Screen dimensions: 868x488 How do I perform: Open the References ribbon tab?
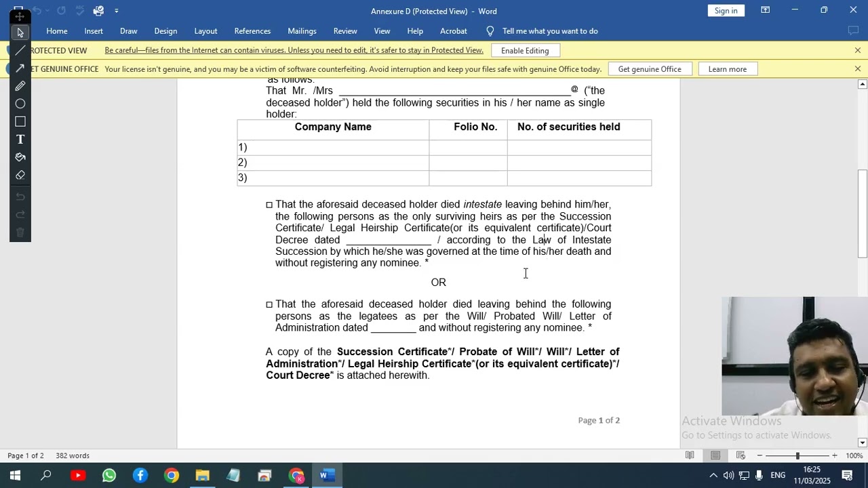click(252, 31)
